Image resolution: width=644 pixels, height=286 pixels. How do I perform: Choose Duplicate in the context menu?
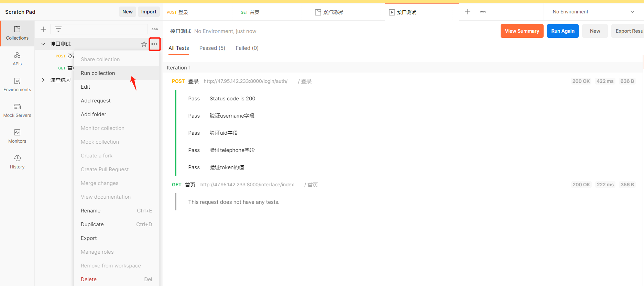tap(117, 224)
